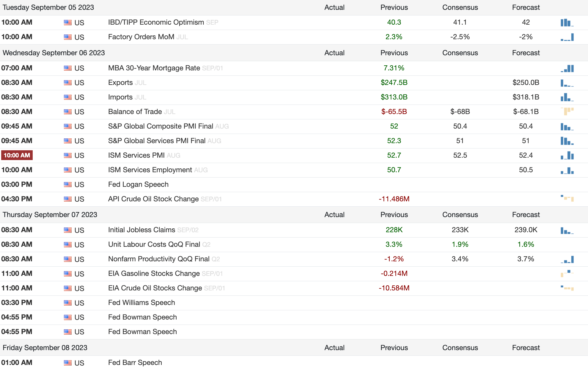Image resolution: width=588 pixels, height=370 pixels.
Task: Click the Imports previous value $313.0B
Action: [x=394, y=97]
